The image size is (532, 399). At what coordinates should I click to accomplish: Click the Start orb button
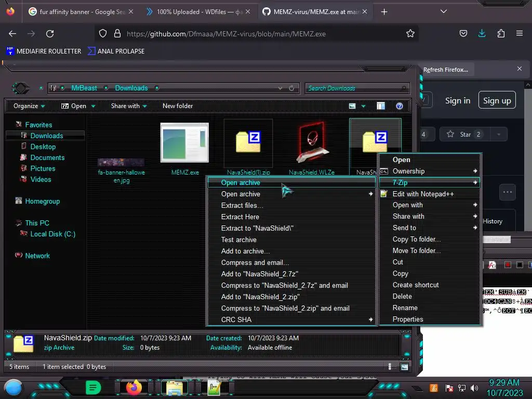click(13, 389)
